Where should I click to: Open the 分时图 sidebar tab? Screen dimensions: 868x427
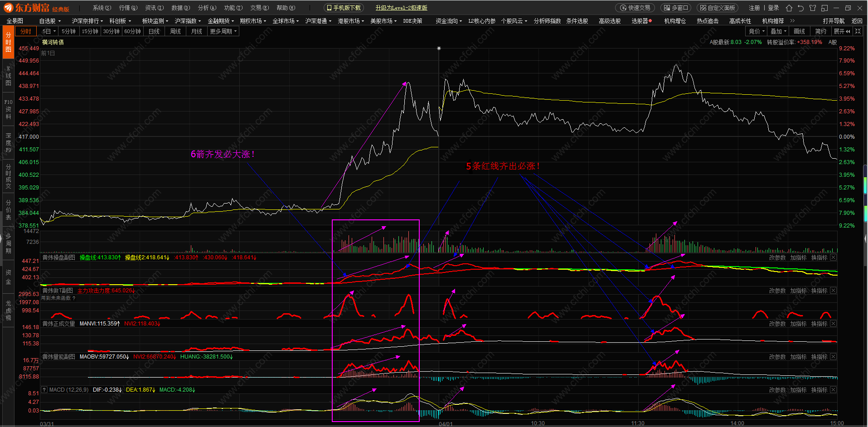(x=8, y=42)
